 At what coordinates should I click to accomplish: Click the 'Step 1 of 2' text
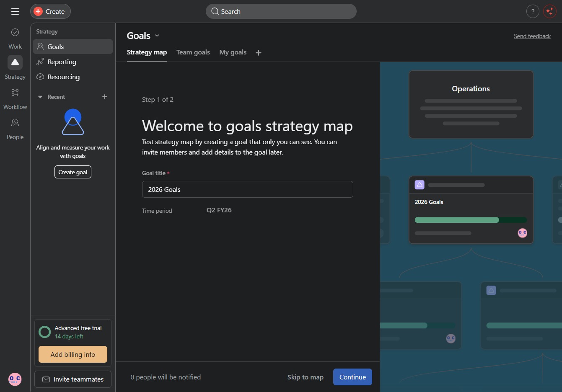[x=158, y=99]
